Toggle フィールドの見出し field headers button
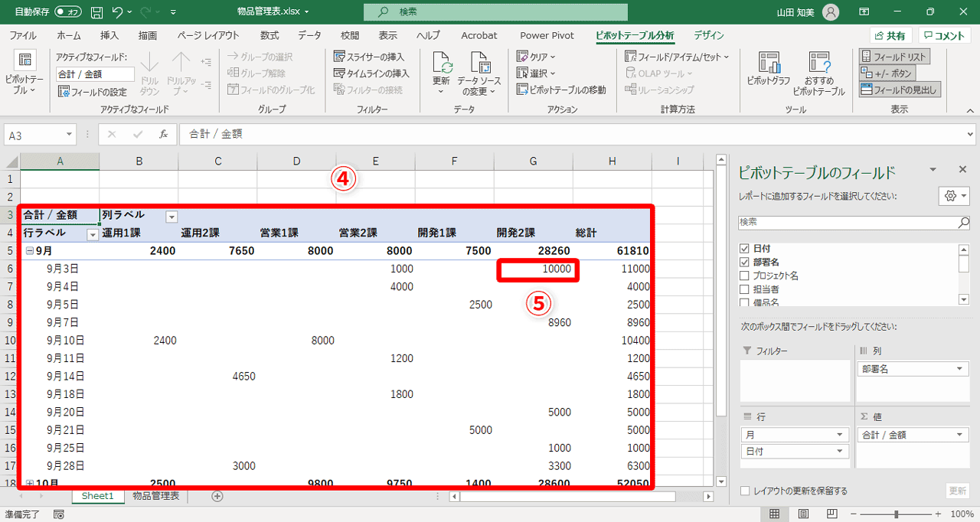980x522 pixels. [899, 90]
